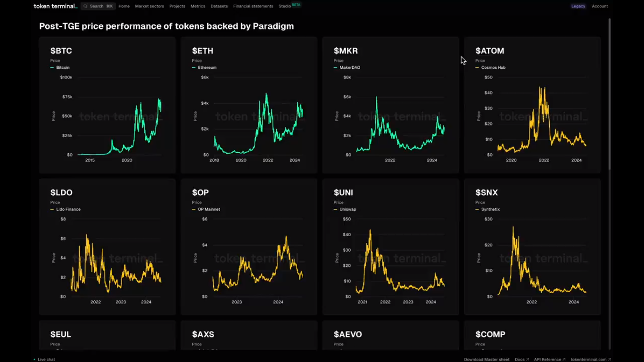Click the Post-TGE price performance page heading

click(166, 26)
